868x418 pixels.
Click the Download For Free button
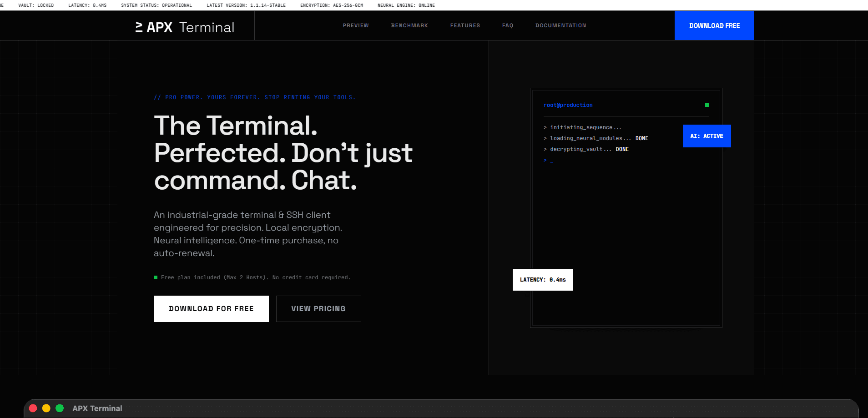pyautogui.click(x=211, y=309)
